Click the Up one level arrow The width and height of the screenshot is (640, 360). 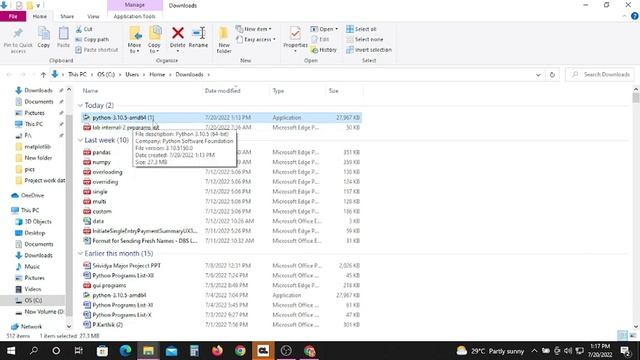click(43, 75)
